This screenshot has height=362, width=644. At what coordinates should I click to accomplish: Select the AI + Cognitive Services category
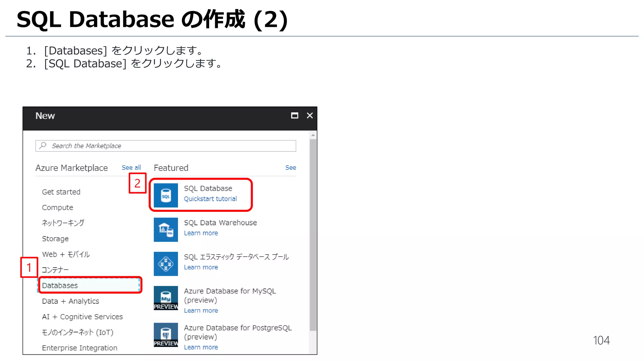[82, 316]
